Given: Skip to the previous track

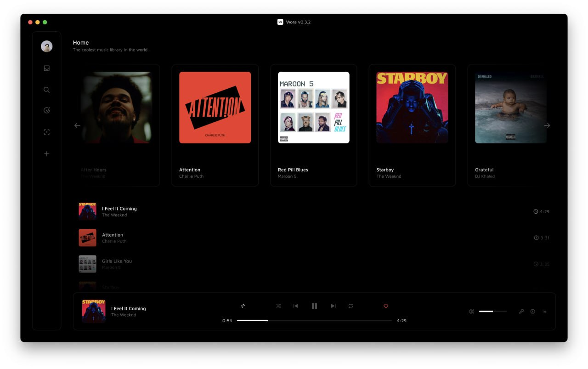Looking at the screenshot, I should pyautogui.click(x=296, y=306).
